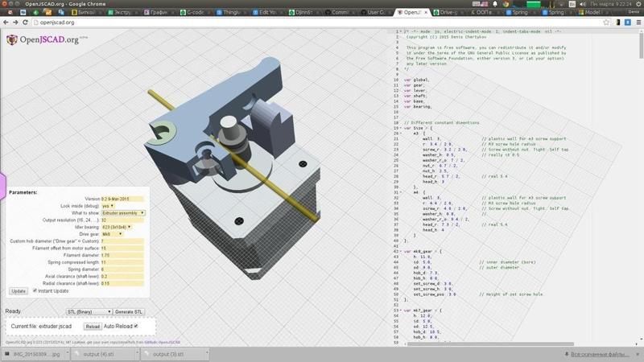
Task: Switch to the Spring browser tab
Action: pos(519,13)
